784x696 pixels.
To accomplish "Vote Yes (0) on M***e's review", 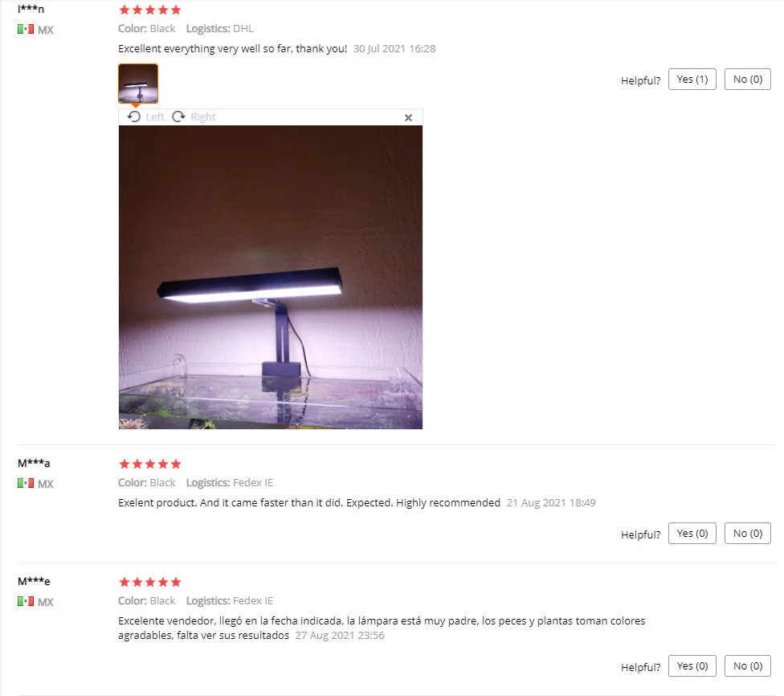I will pyautogui.click(x=692, y=666).
